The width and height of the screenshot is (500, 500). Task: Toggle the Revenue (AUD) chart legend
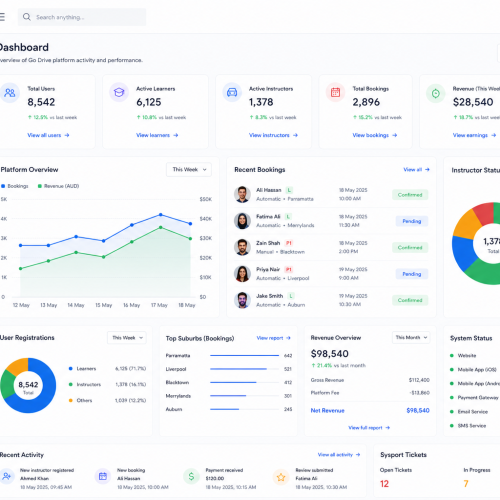point(58,186)
